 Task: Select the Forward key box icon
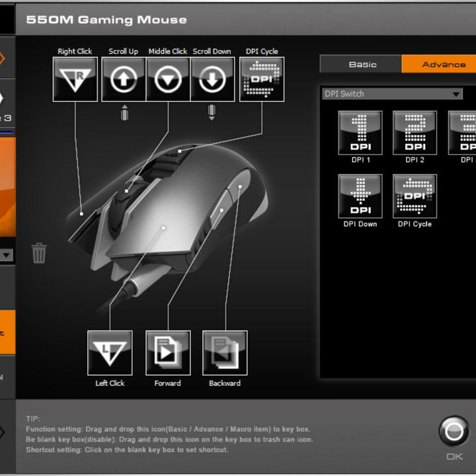pos(168,353)
